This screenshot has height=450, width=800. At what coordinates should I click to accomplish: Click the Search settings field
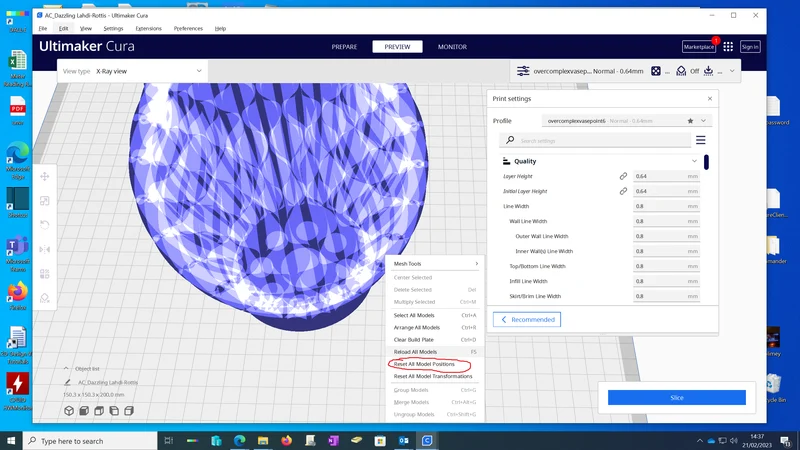595,140
